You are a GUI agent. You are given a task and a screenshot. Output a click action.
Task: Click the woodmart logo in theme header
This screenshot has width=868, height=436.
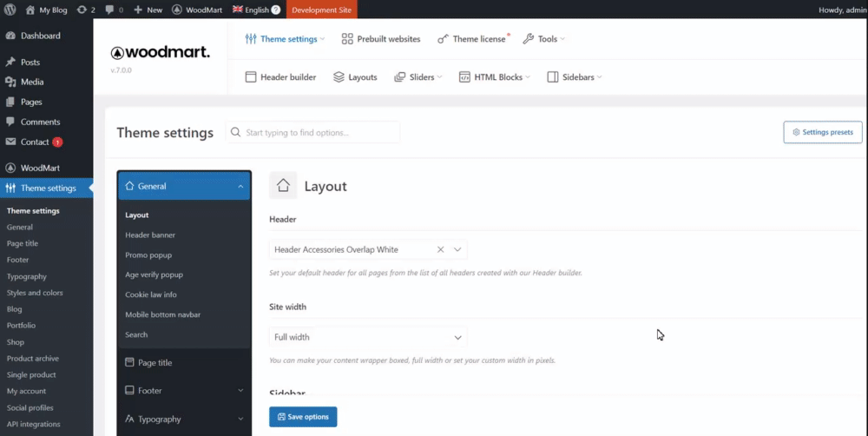[161, 53]
